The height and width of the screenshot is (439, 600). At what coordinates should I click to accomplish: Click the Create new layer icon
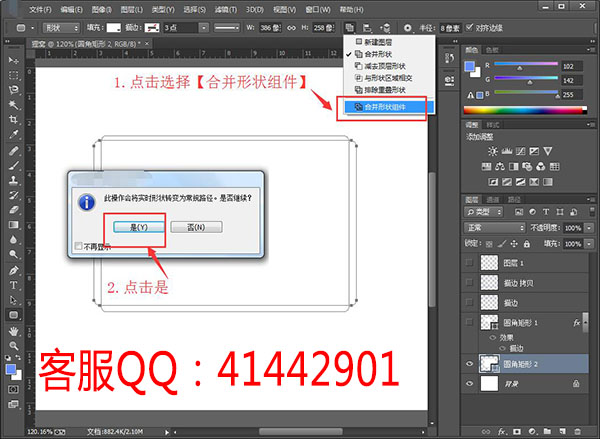click(x=562, y=432)
